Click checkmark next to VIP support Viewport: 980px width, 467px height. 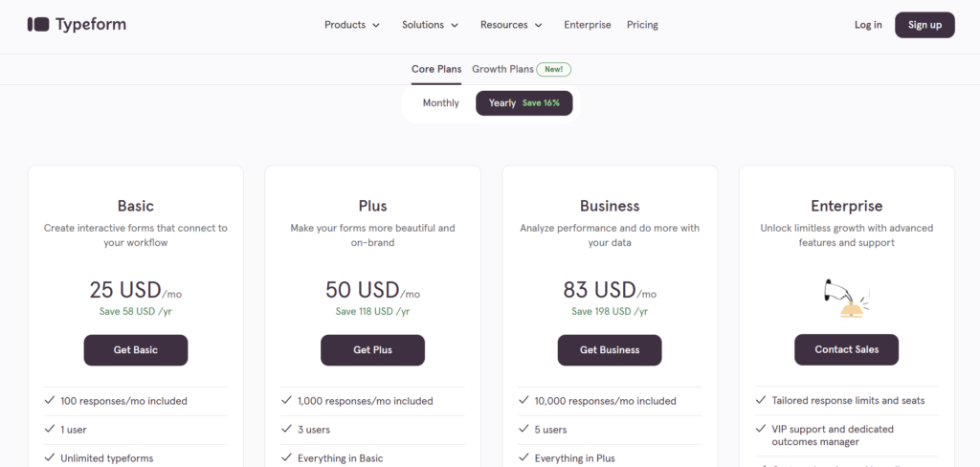tap(761, 429)
